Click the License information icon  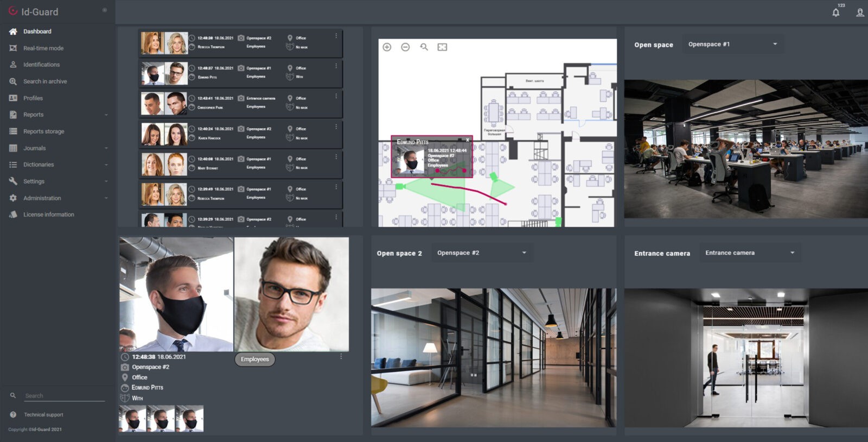[13, 214]
